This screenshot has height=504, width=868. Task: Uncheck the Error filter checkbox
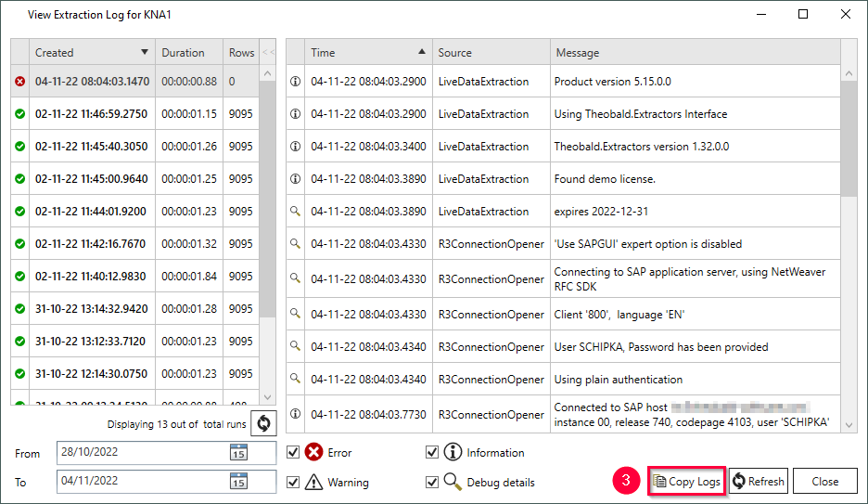click(x=293, y=453)
